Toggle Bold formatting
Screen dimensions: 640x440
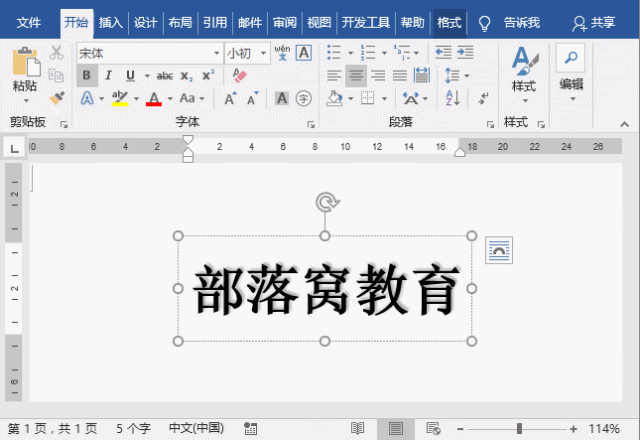87,76
